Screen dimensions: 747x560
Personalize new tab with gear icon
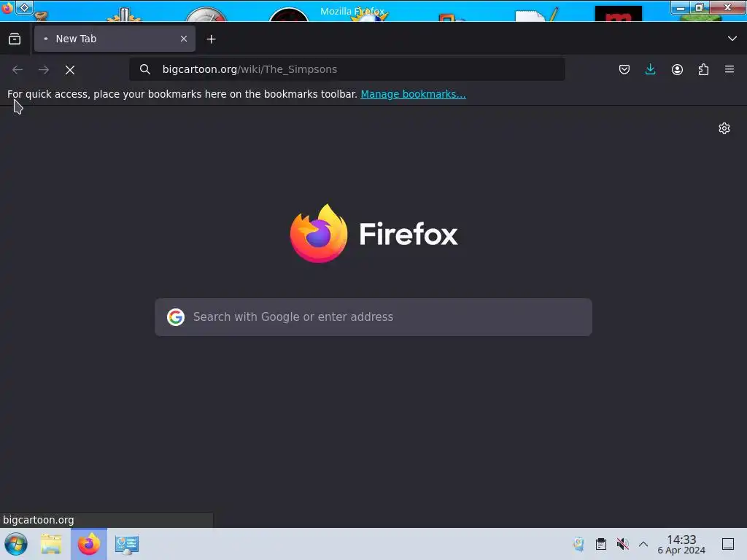click(724, 128)
